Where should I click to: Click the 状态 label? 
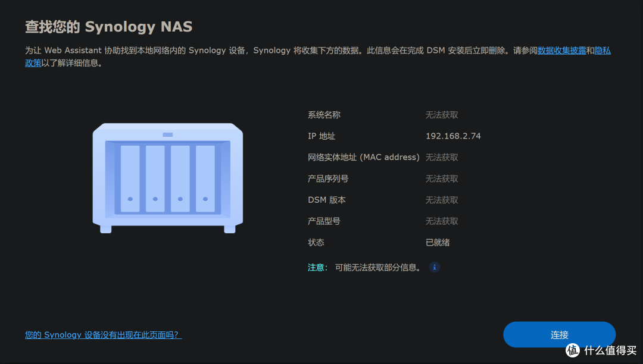click(316, 243)
